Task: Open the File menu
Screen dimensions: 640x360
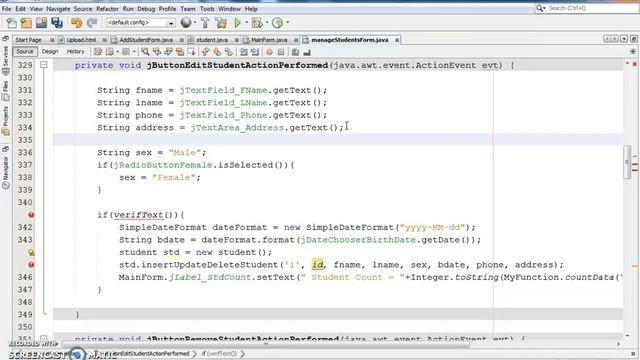Action: [7, 9]
